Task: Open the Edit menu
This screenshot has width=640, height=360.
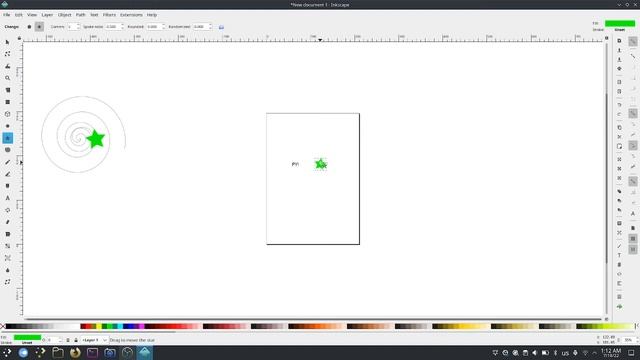Action: click(19, 15)
